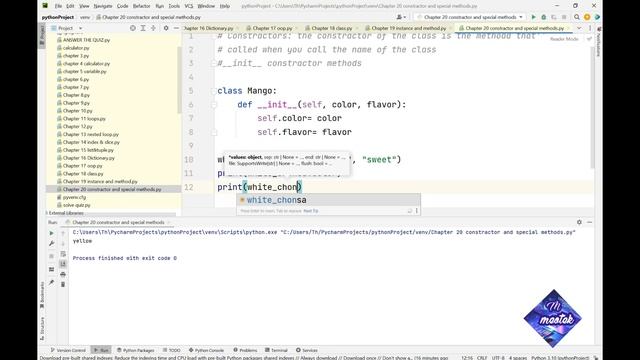Open Terminal tool window
This screenshot has height=360, width=640.
pyautogui.click(x=276, y=350)
